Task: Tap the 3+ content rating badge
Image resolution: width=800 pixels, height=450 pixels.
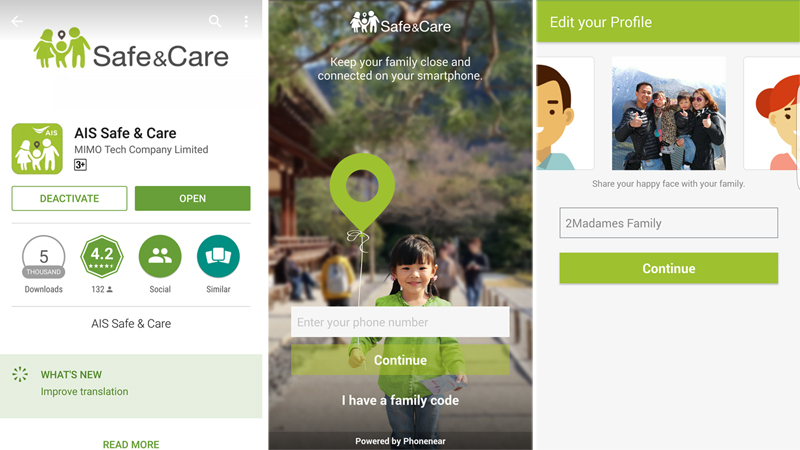Action: [80, 165]
